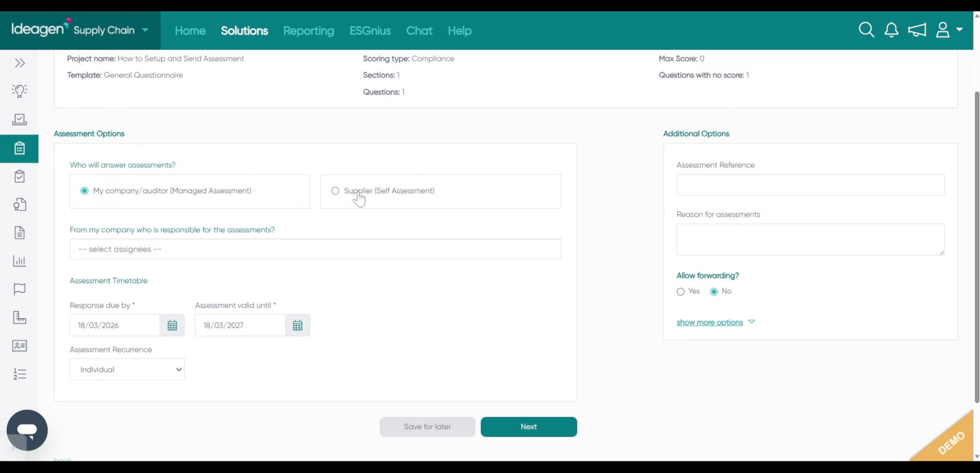Screen dimensions: 980x473
Task: Click the Response due by date field
Action: (x=115, y=325)
